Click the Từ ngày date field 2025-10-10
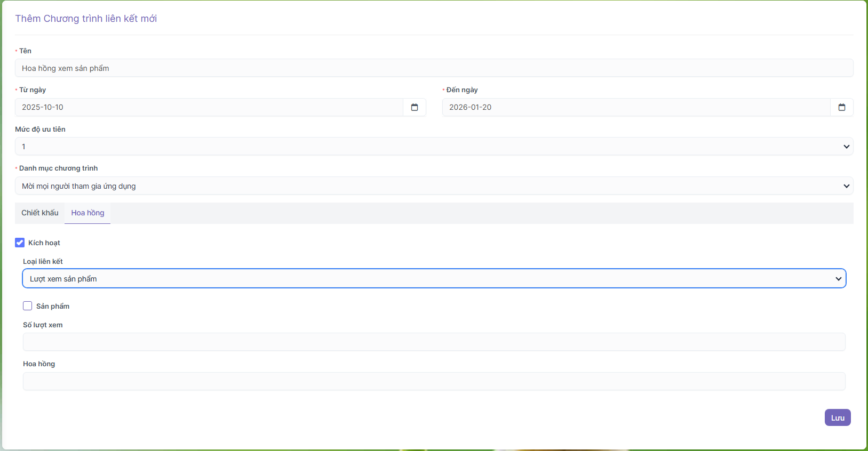The image size is (868, 451). (208, 107)
